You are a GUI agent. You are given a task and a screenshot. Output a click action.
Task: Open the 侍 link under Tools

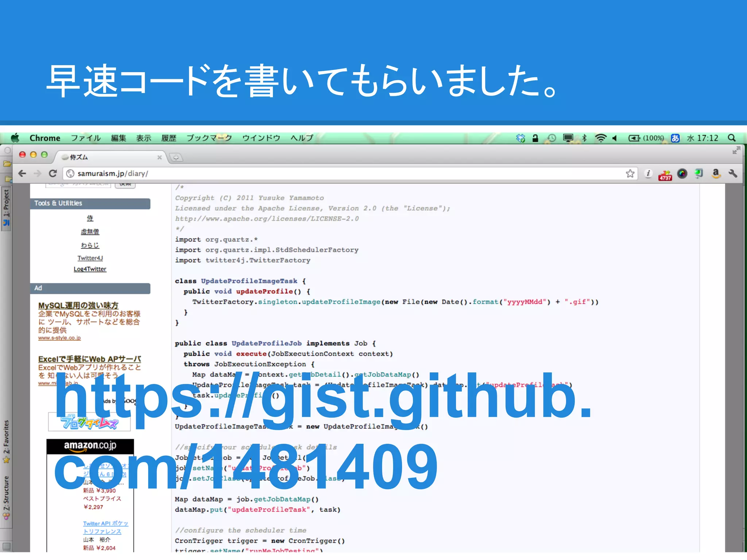(x=90, y=218)
